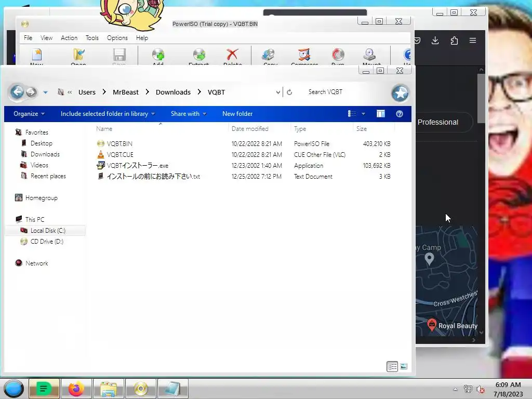
Task: Click the change view icon in Explorer
Action: [352, 114]
